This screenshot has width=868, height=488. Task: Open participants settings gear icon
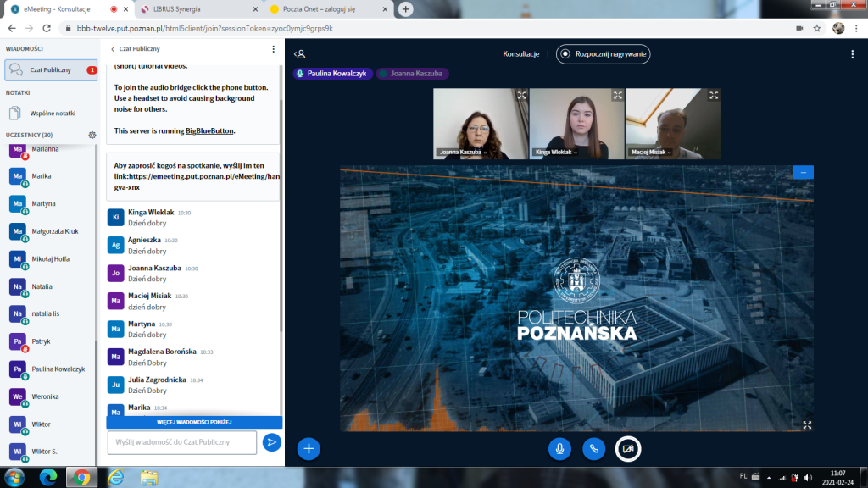click(x=92, y=135)
